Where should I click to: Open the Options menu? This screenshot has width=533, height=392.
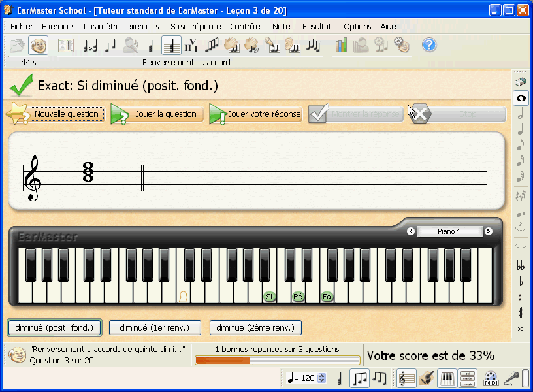(x=357, y=27)
